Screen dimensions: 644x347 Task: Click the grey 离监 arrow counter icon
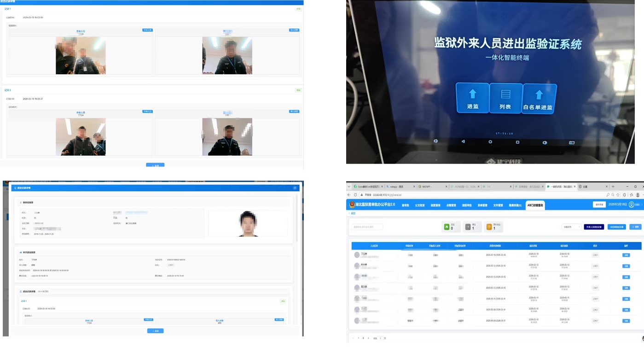coord(468,227)
